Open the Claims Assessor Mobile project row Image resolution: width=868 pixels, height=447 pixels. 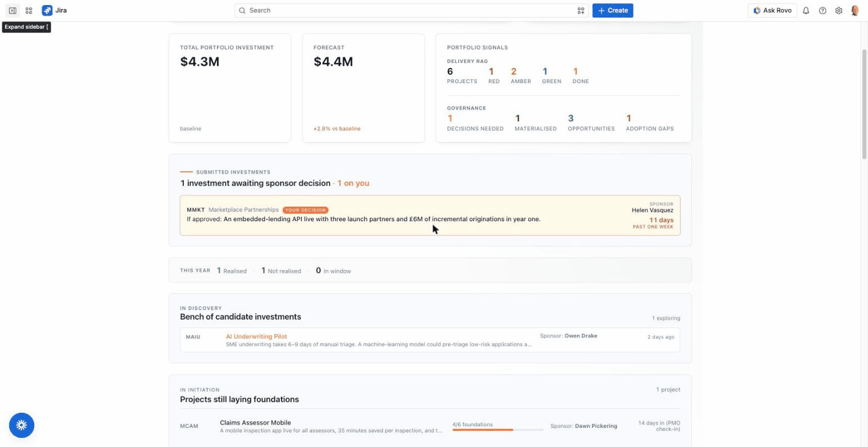(x=430, y=426)
